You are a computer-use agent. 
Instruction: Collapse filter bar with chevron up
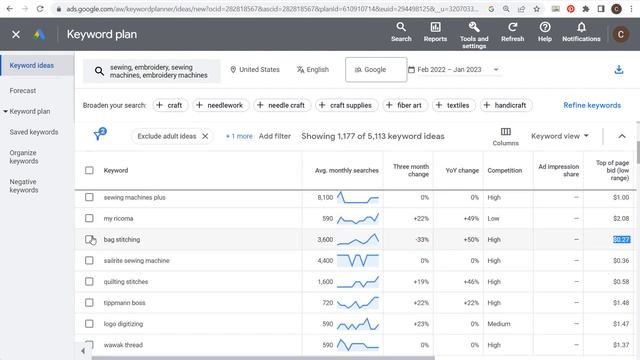(x=622, y=136)
